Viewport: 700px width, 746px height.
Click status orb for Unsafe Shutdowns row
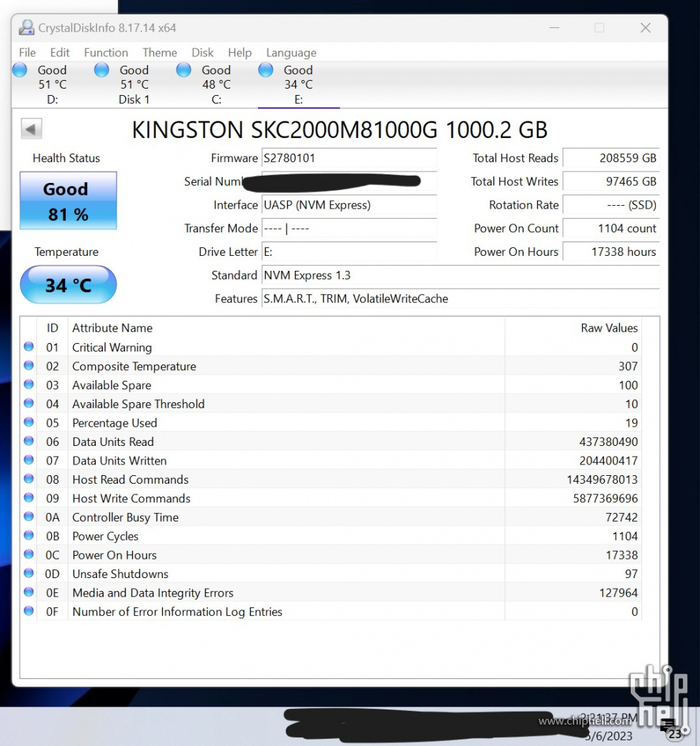(29, 573)
